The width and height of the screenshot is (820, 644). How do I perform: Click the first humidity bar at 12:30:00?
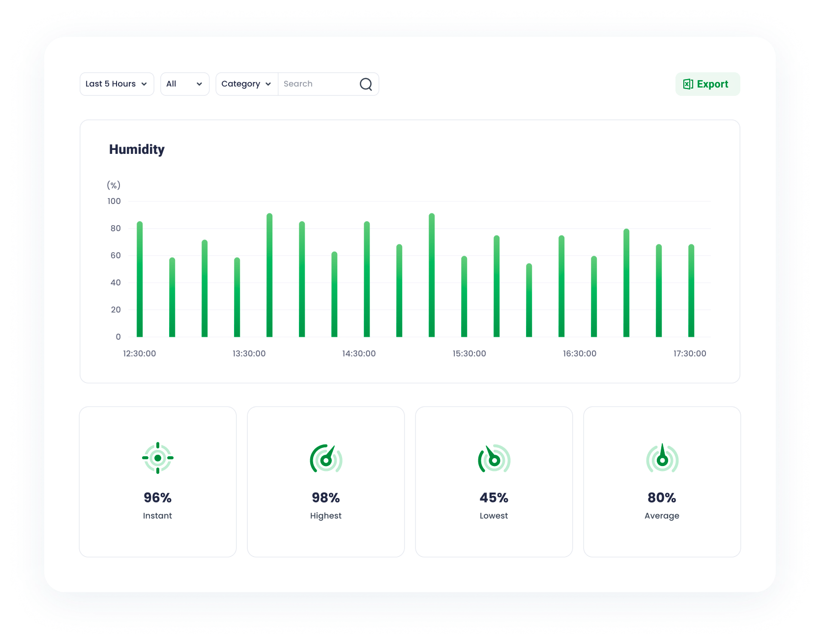click(140, 280)
